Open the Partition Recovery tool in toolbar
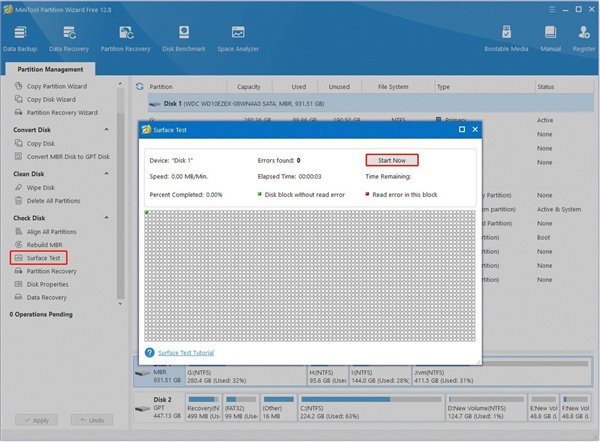600x442 pixels. point(126,39)
